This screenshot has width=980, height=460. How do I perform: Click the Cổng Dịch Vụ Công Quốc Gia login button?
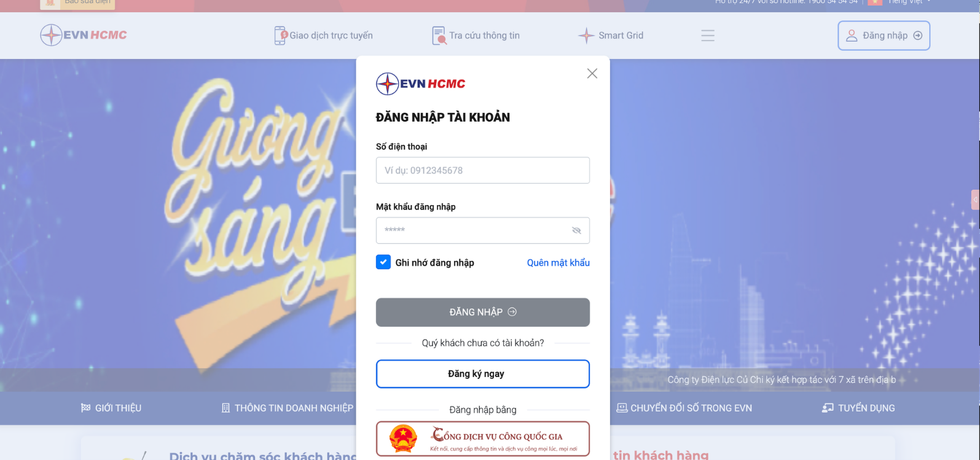coord(483,439)
